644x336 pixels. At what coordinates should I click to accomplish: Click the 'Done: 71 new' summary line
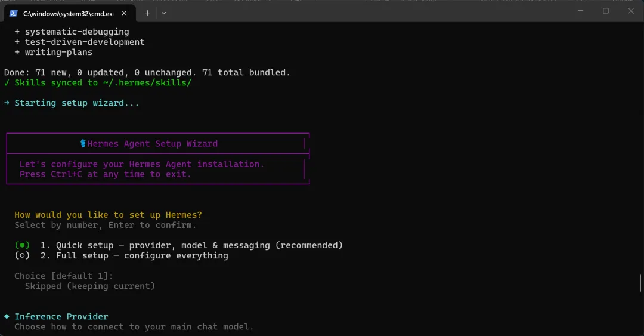147,72
